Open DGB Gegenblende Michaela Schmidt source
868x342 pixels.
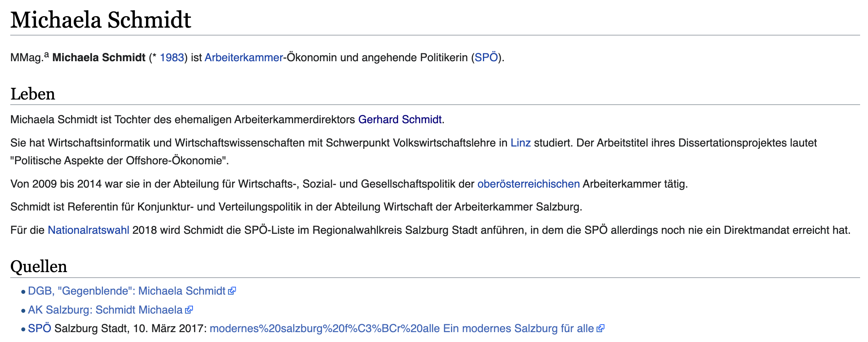click(x=127, y=291)
